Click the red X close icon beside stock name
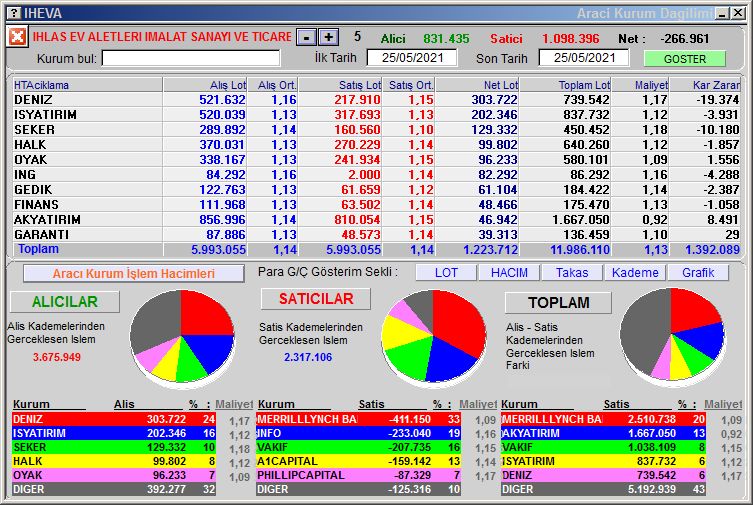 pyautogui.click(x=18, y=37)
